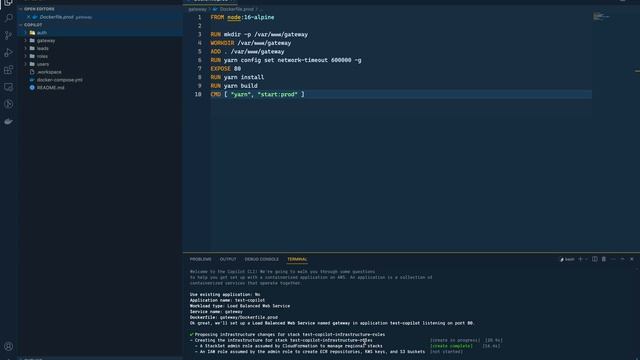Click 'create complete' status in terminal
Viewport: 640px width, 360px height.
pyautogui.click(x=451, y=346)
